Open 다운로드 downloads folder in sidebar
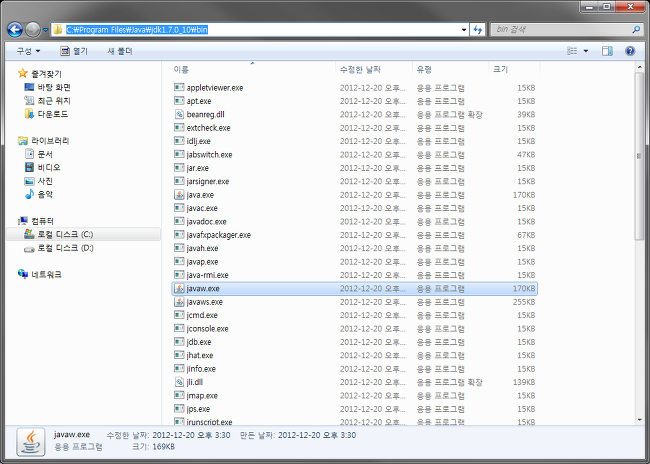This screenshot has height=464, width=650. tap(46, 114)
